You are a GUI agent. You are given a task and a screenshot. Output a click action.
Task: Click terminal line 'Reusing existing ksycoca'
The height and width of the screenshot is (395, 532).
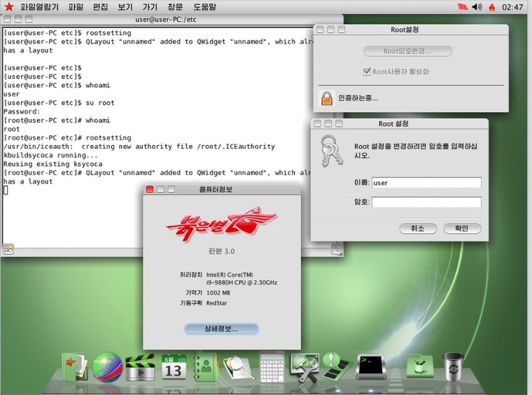pos(53,164)
